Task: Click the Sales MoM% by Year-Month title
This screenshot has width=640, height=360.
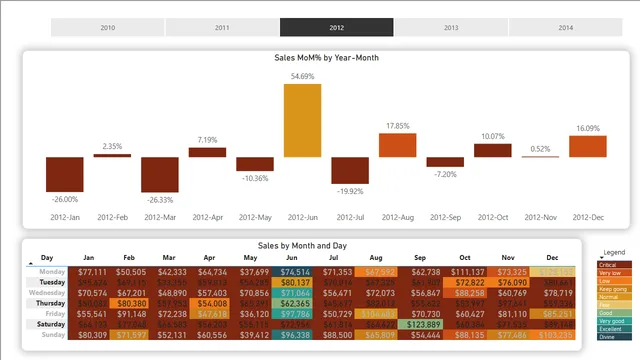Action: [327, 58]
